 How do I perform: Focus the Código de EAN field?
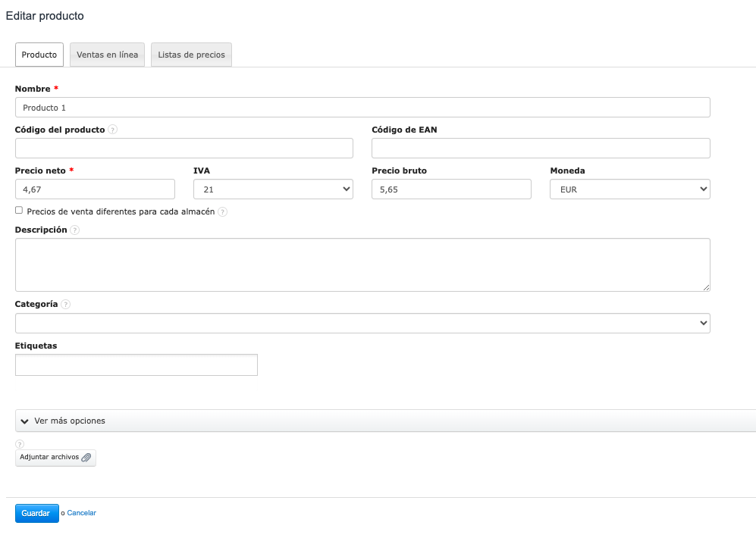(x=541, y=149)
